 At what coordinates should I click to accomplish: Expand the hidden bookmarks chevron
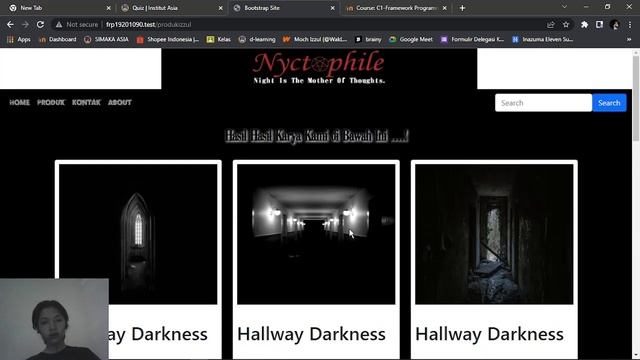click(x=629, y=39)
